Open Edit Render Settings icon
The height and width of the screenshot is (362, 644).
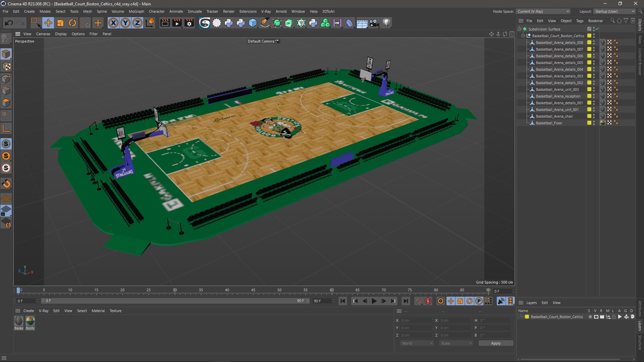click(189, 23)
